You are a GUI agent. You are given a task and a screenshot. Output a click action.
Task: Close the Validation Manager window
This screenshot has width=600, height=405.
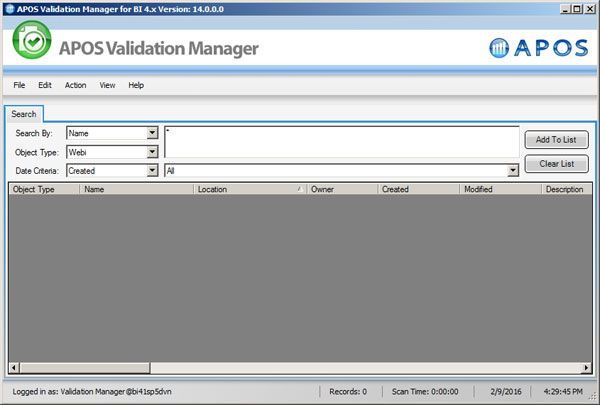tap(590, 9)
